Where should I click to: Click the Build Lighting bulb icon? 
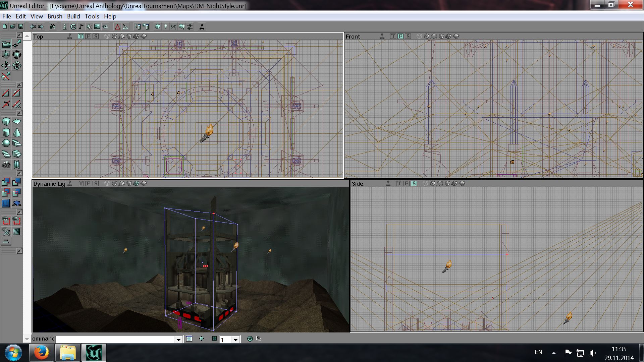[x=165, y=27]
